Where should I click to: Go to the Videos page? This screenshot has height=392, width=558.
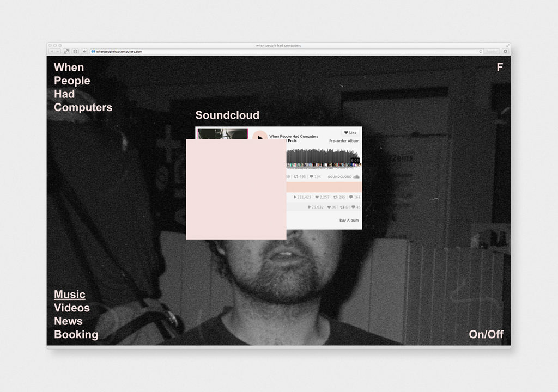pos(72,308)
